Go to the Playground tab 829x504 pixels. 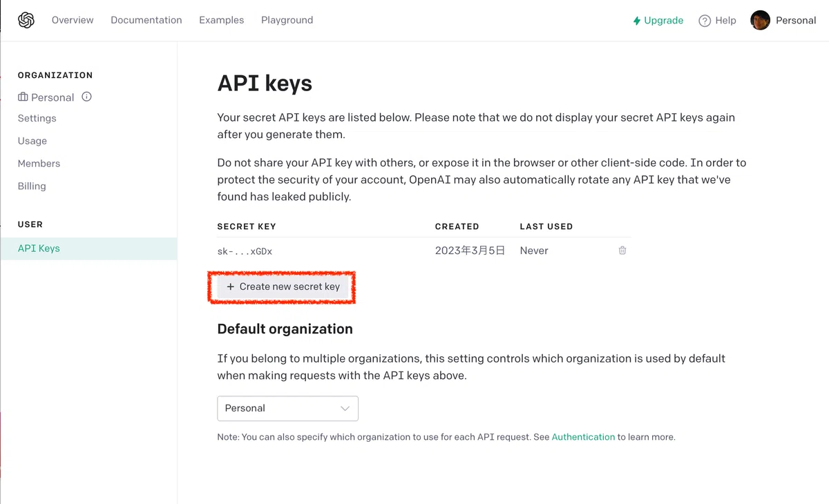pyautogui.click(x=287, y=20)
